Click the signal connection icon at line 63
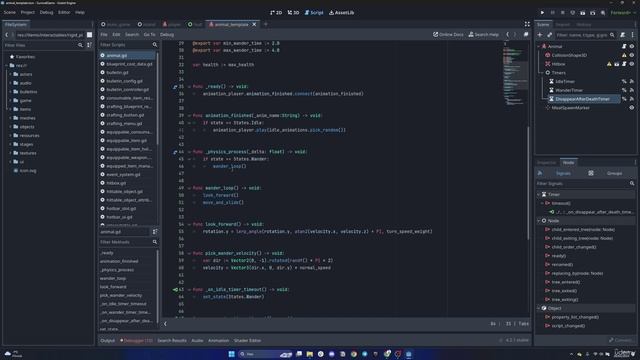This screenshot has height=360, width=640. point(175,290)
